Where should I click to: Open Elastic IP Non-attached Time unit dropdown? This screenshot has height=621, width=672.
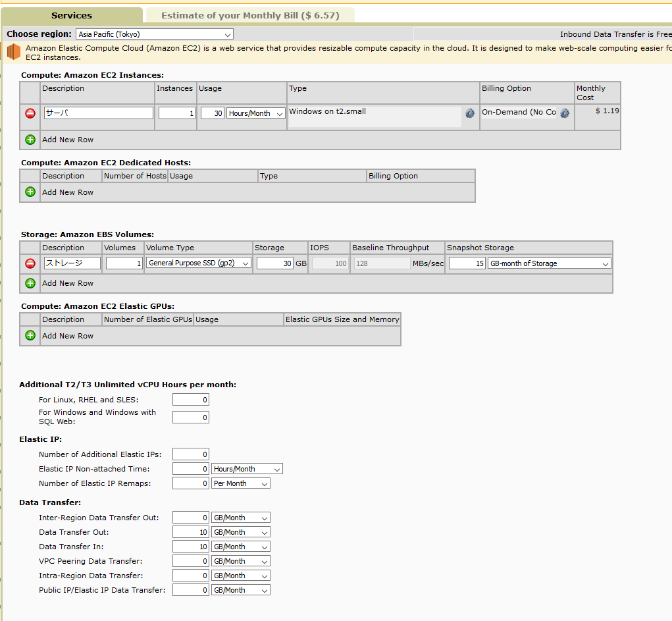coord(247,469)
